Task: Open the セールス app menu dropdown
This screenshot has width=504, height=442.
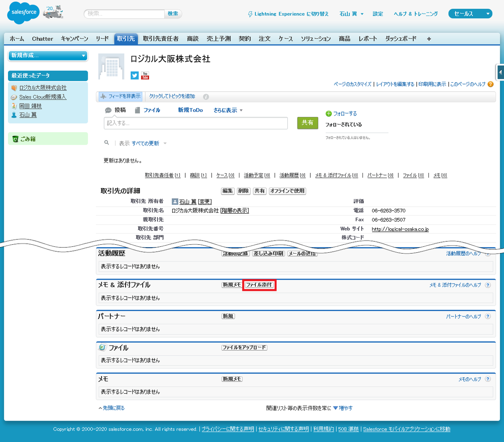Action: (x=470, y=14)
